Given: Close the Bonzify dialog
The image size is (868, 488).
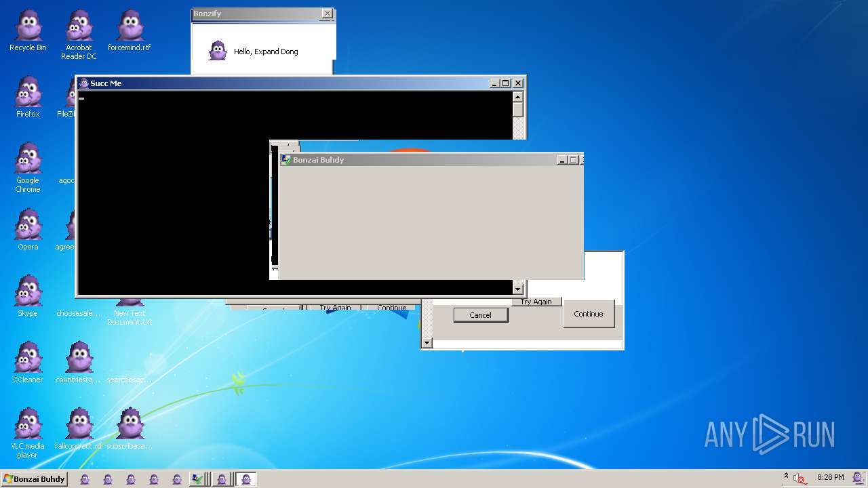Looking at the screenshot, I should [328, 14].
